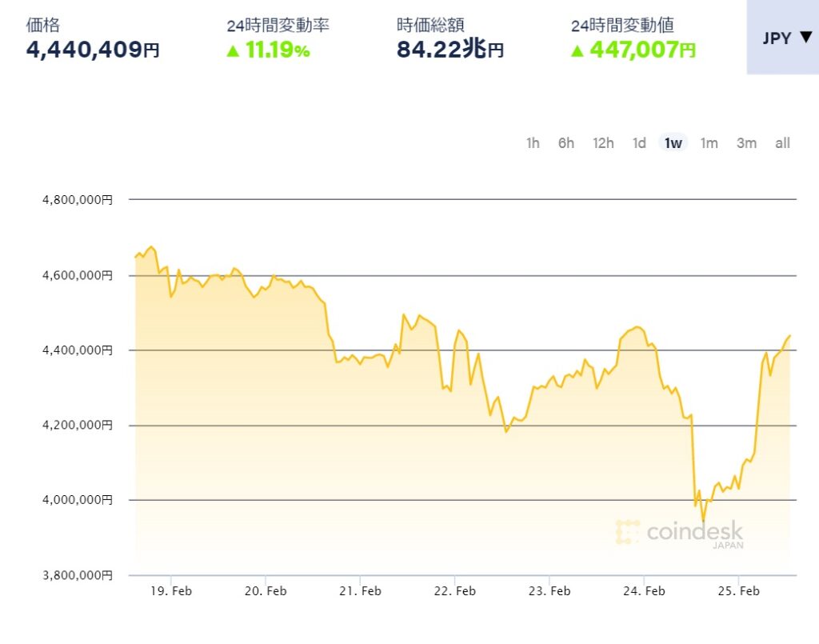This screenshot has height=644, width=819.
Task: Click the 11.19% change rate value
Action: click(278, 50)
